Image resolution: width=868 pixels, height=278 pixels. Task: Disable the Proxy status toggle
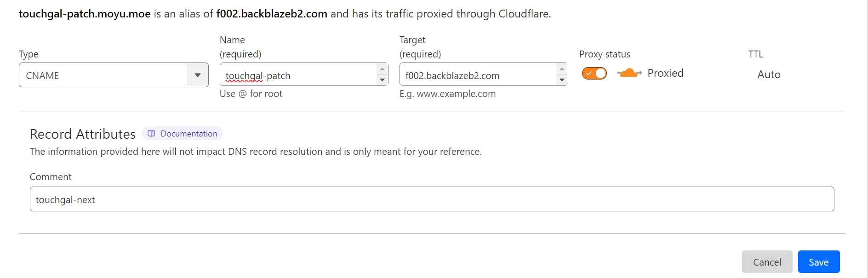pyautogui.click(x=594, y=74)
